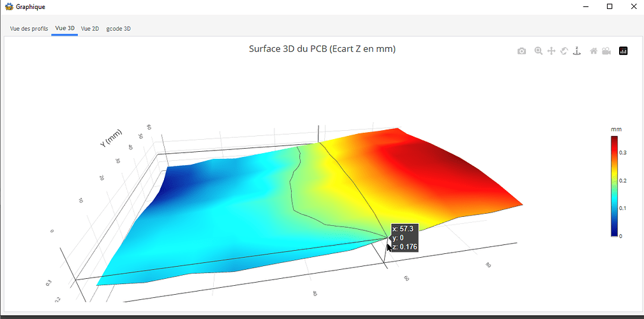Click the chart title Surface 3D du PCB
644x319 pixels.
pyautogui.click(x=322, y=49)
